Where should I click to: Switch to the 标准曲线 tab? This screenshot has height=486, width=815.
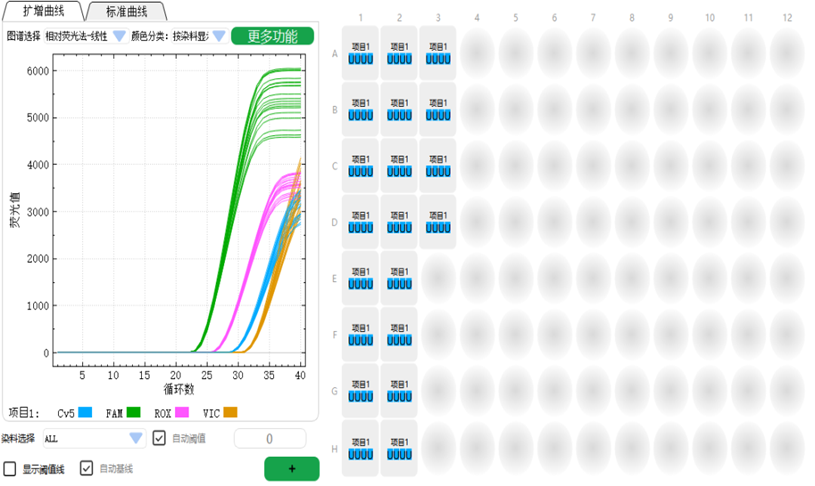[126, 12]
